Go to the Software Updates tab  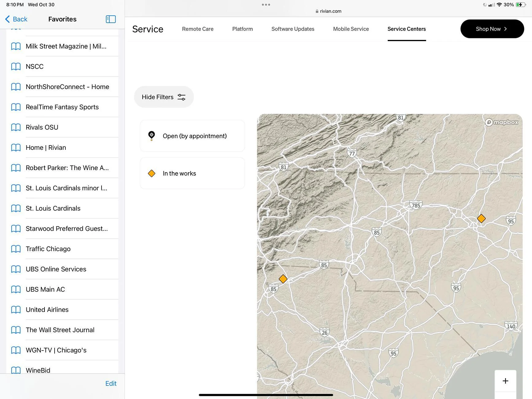(293, 29)
